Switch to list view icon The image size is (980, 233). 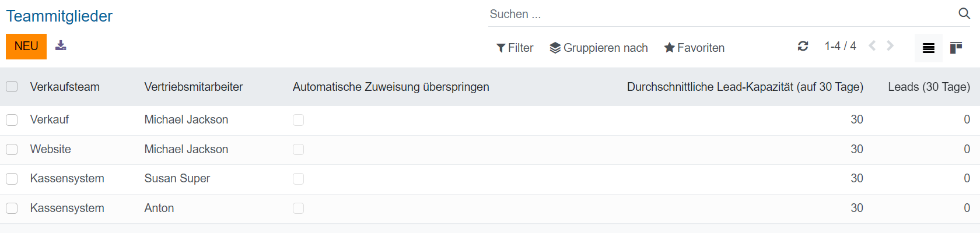coord(928,48)
